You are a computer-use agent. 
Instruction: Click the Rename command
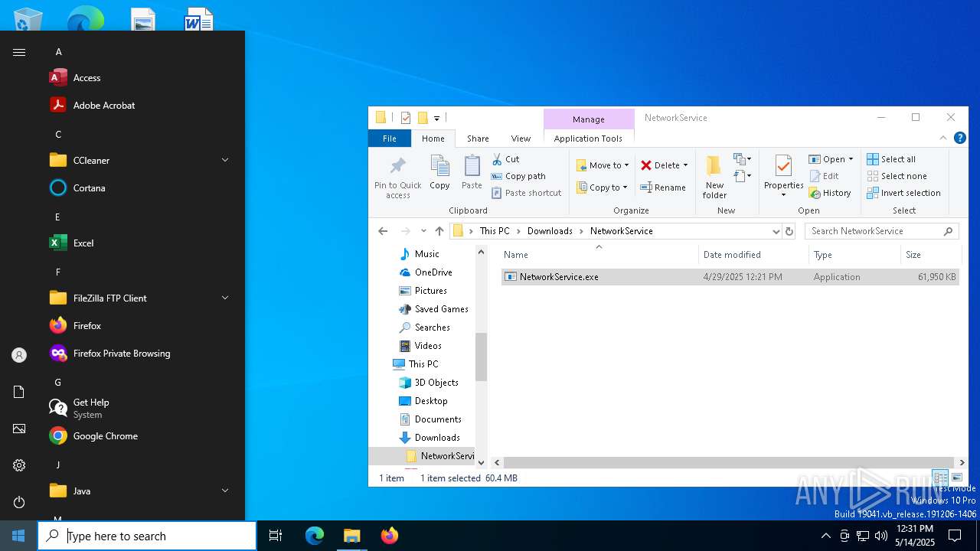(663, 187)
